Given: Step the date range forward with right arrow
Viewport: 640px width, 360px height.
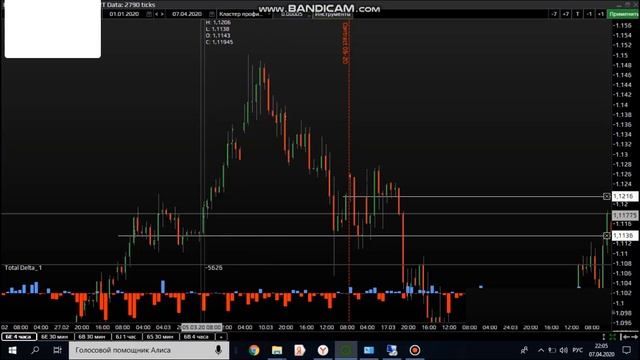Looking at the screenshot, I should (x=162, y=14).
